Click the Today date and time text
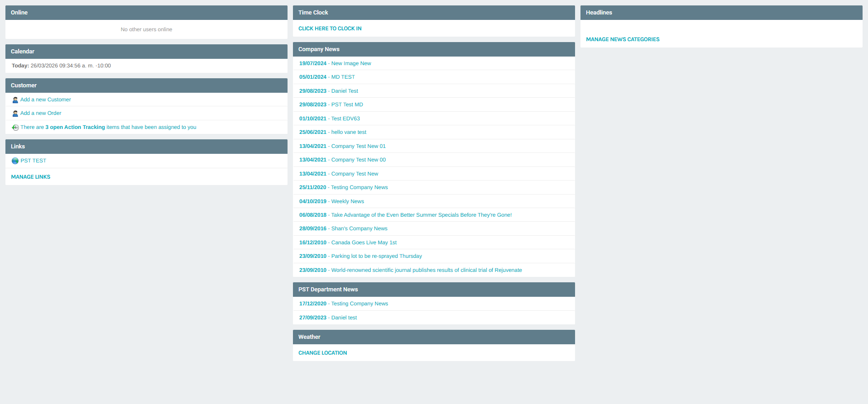 click(61, 66)
